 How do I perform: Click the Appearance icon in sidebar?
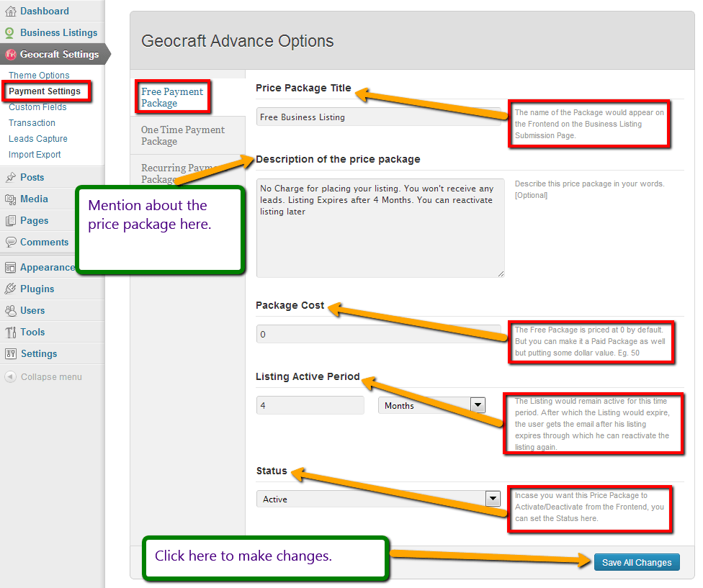coord(10,267)
